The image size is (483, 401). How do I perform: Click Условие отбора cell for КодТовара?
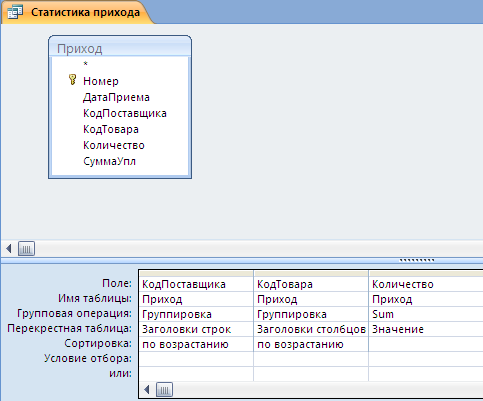[311, 359]
